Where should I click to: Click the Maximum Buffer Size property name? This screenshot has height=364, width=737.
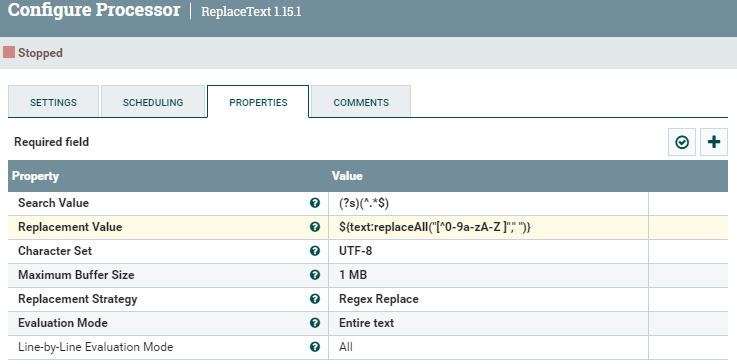pos(76,275)
